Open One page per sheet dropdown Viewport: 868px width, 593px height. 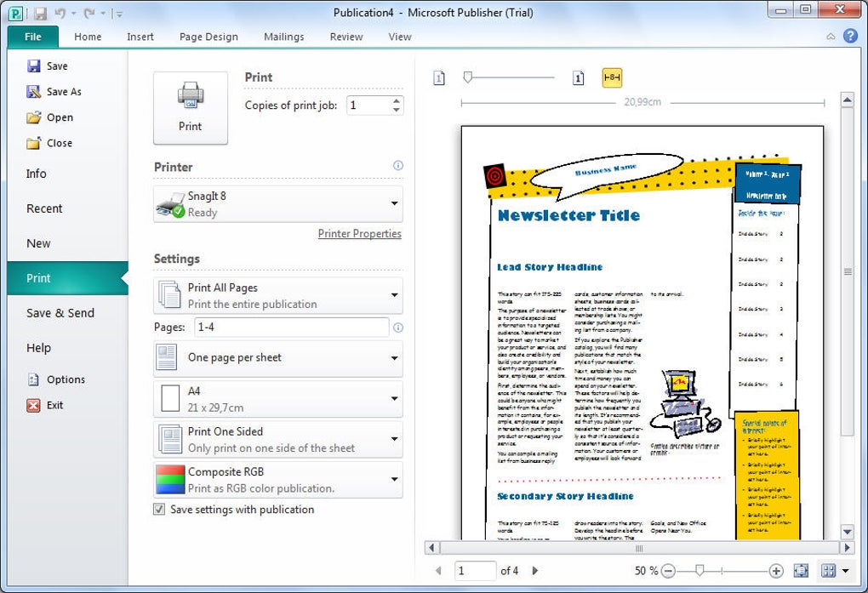tap(278, 358)
